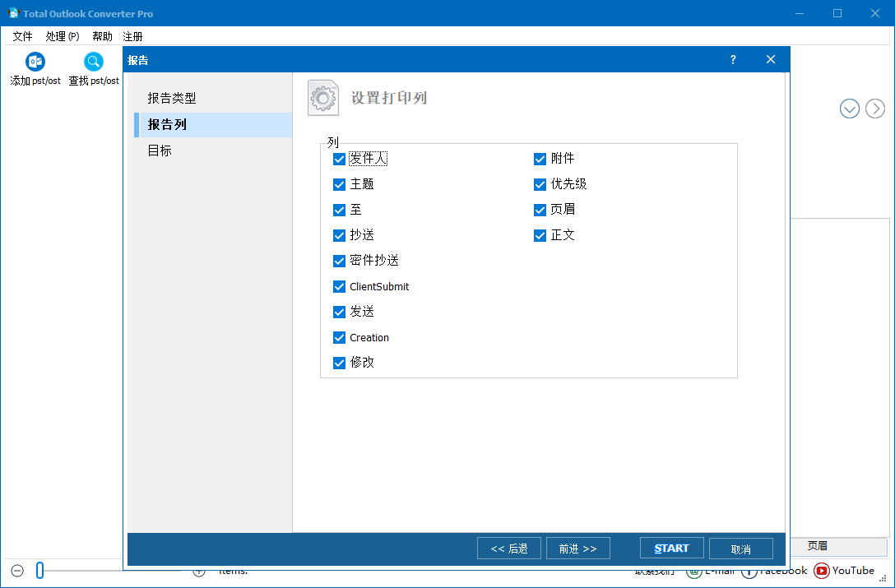
Task: Click the 查找 pst/ost search icon
Action: (x=93, y=62)
